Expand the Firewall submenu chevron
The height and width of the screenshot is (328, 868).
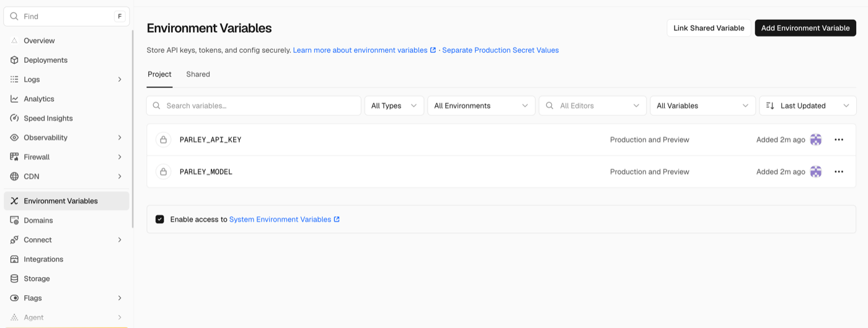click(x=120, y=157)
